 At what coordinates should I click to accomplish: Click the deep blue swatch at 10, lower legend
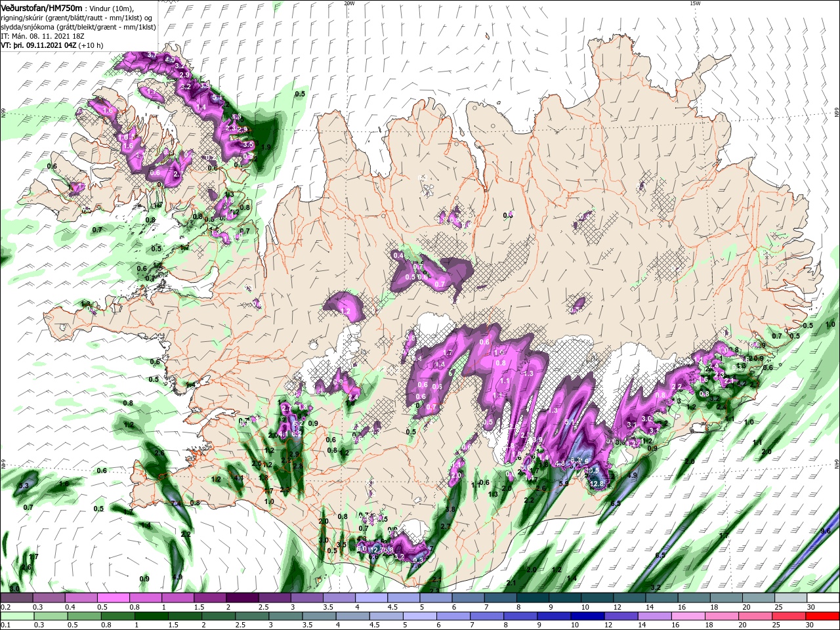587,616
